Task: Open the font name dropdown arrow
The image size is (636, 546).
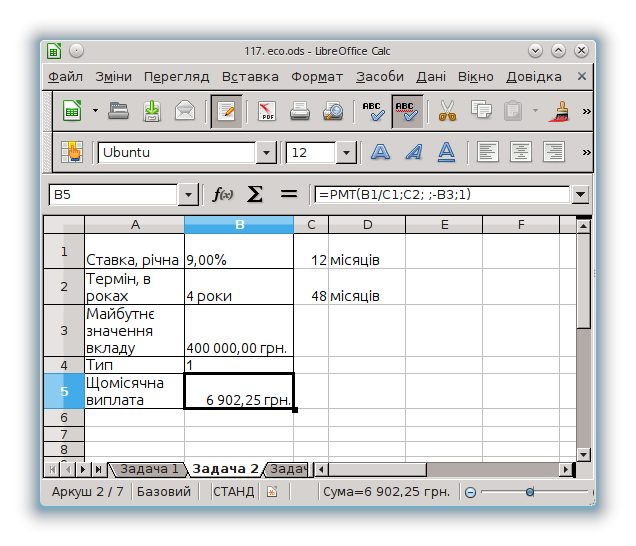Action: coord(266,153)
